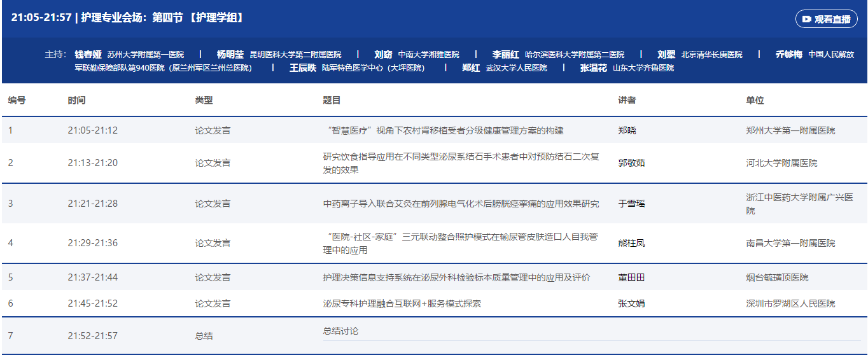The image size is (868, 355).
Task: Open the “智慧医疗” kidney transplant paper title
Action: pos(443,130)
